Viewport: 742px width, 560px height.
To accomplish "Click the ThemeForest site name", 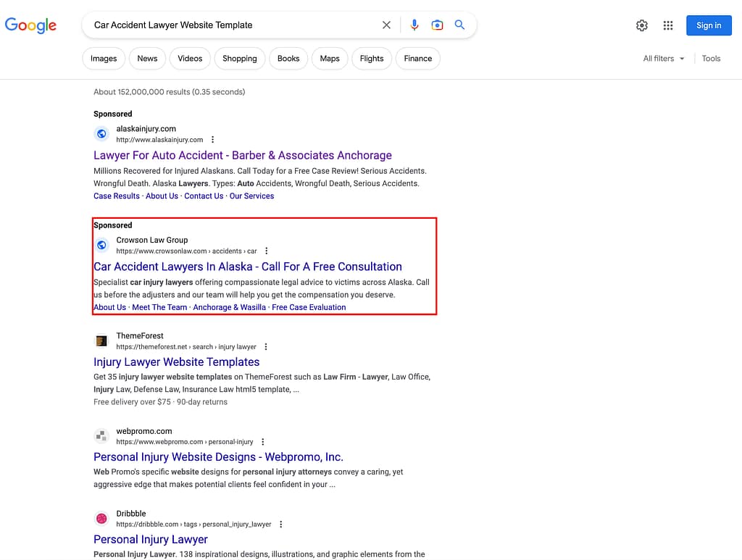I will click(x=140, y=335).
